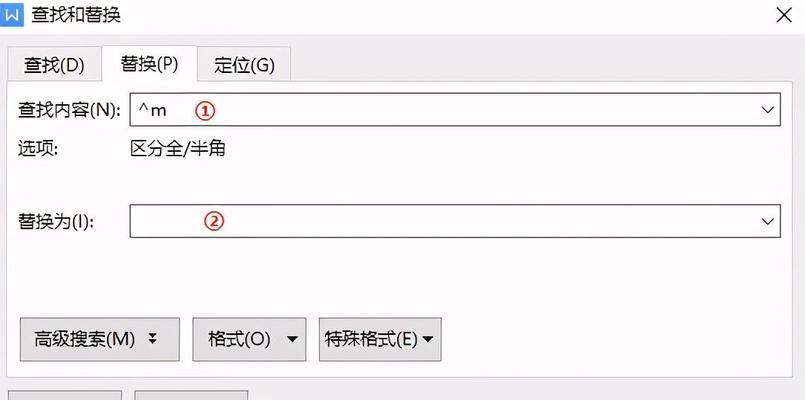Click the 格式(O) down-arrow icon
This screenshot has height=400, width=805.
tap(292, 339)
